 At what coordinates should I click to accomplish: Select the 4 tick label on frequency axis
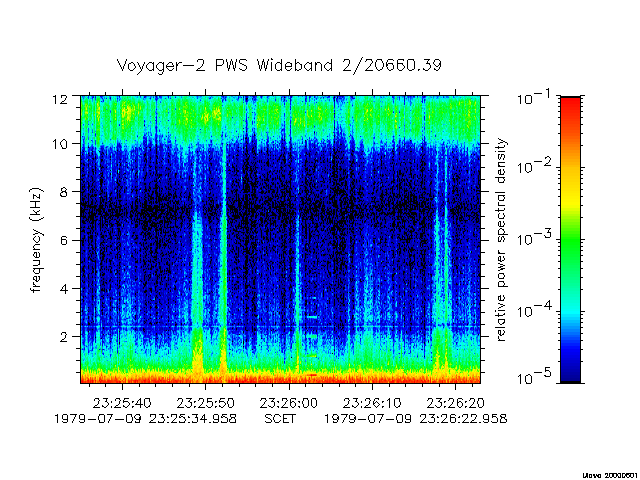click(63, 289)
